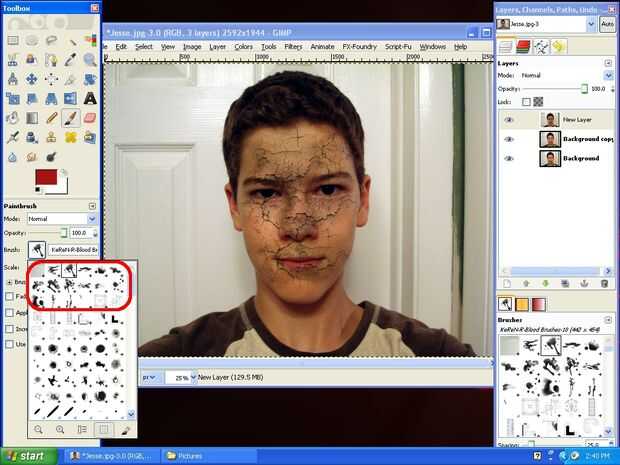Screen dimensions: 620x465
Task: Select the Scale tool
Action: [x=13, y=98]
